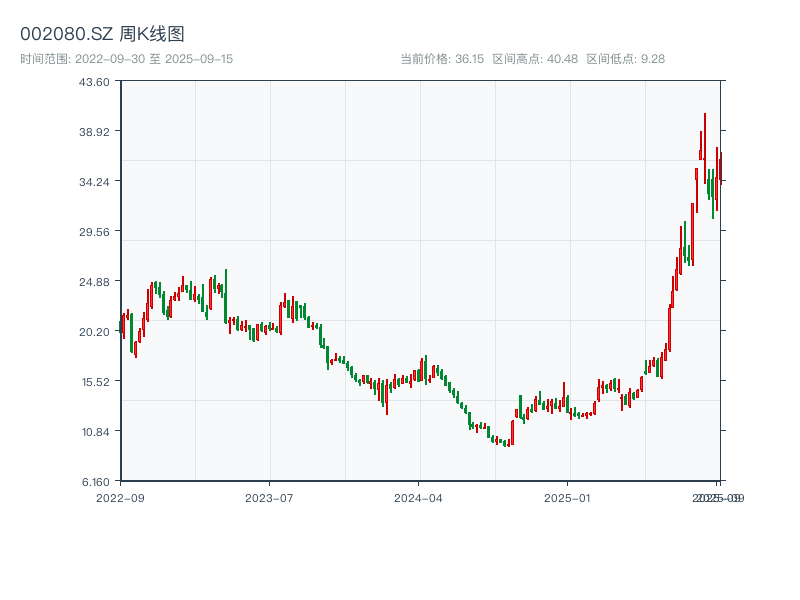Click the chart title 002080.SZ 周K线图

102,34
